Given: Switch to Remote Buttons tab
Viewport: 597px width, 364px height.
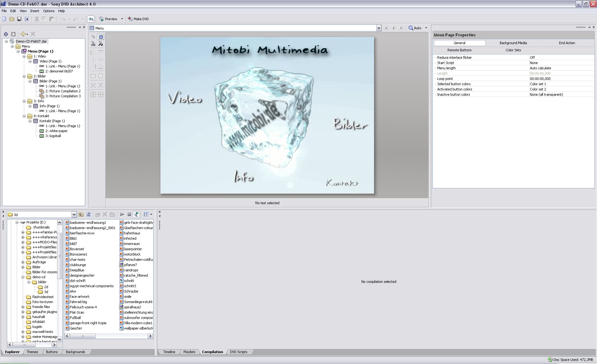Looking at the screenshot, I should (459, 50).
